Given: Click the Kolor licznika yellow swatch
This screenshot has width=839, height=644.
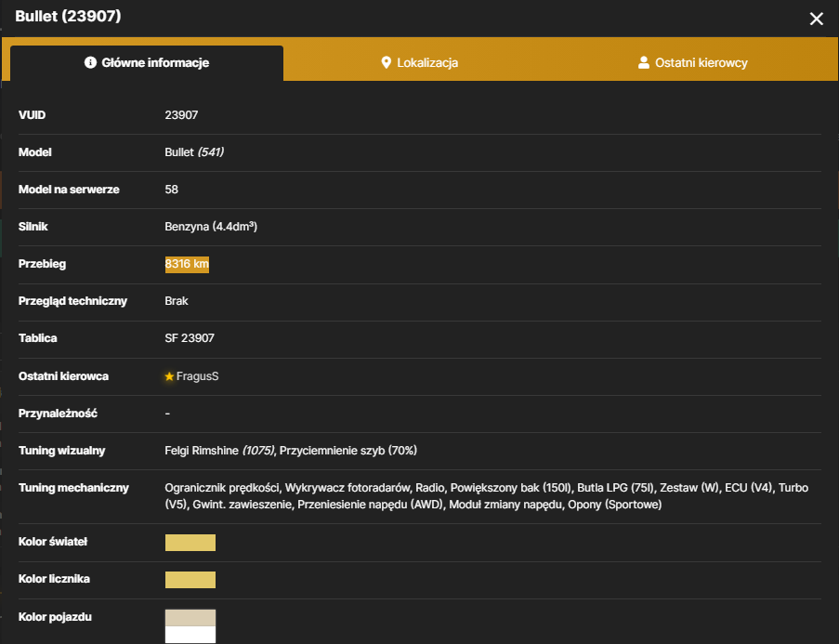Looking at the screenshot, I should [190, 580].
